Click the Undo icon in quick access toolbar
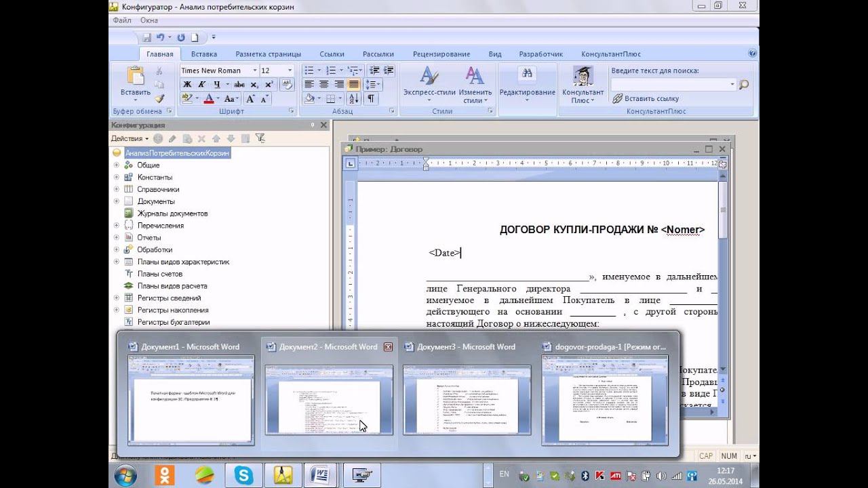868x488 pixels. 160,38
